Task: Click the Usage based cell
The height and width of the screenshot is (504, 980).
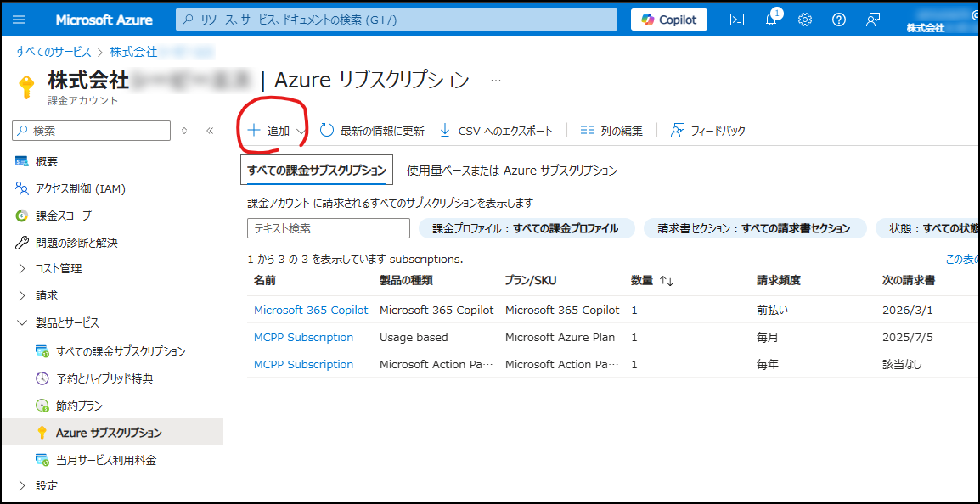Action: [x=414, y=337]
